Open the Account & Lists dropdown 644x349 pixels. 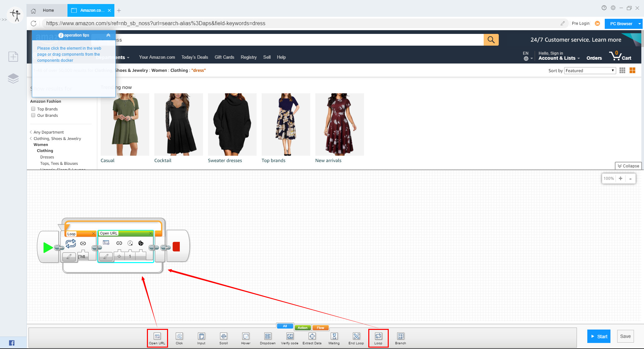tap(559, 58)
